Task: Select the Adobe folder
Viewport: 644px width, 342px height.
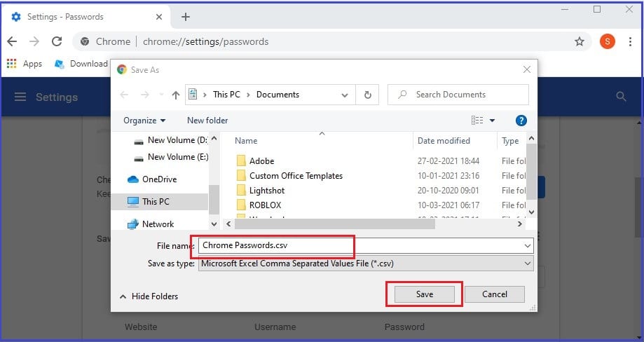Action: tap(256, 161)
